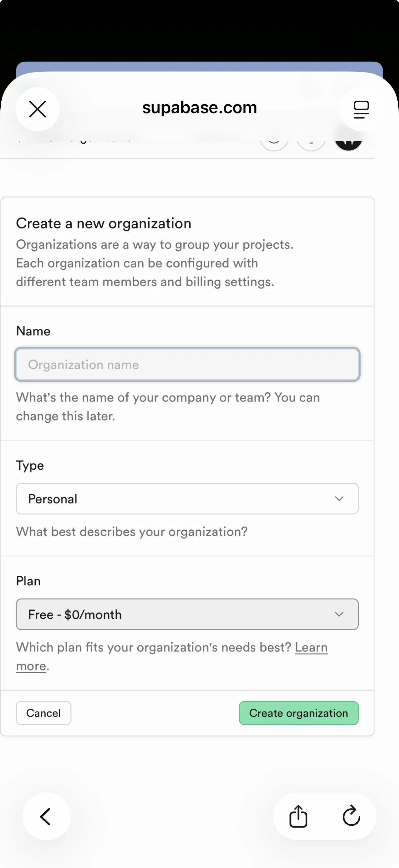Viewport: 399px width, 868px height.
Task: Click the chevron on the Plan selector
Action: [x=339, y=614]
